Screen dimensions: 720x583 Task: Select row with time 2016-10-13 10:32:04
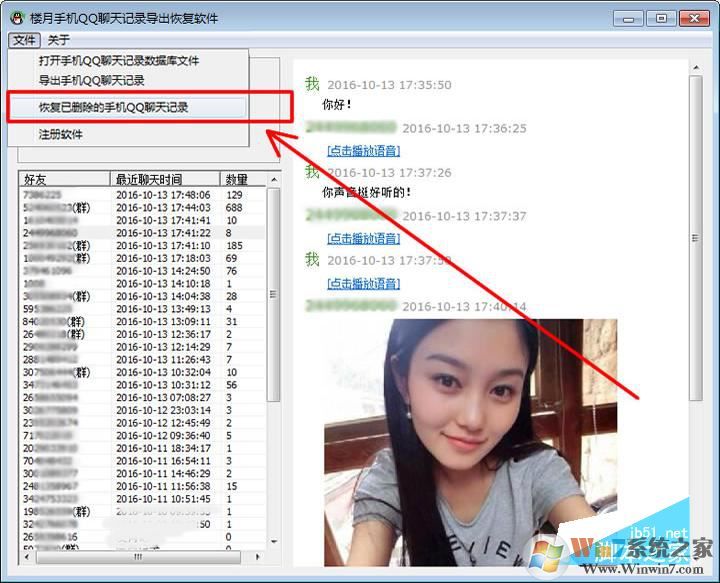pos(142,372)
